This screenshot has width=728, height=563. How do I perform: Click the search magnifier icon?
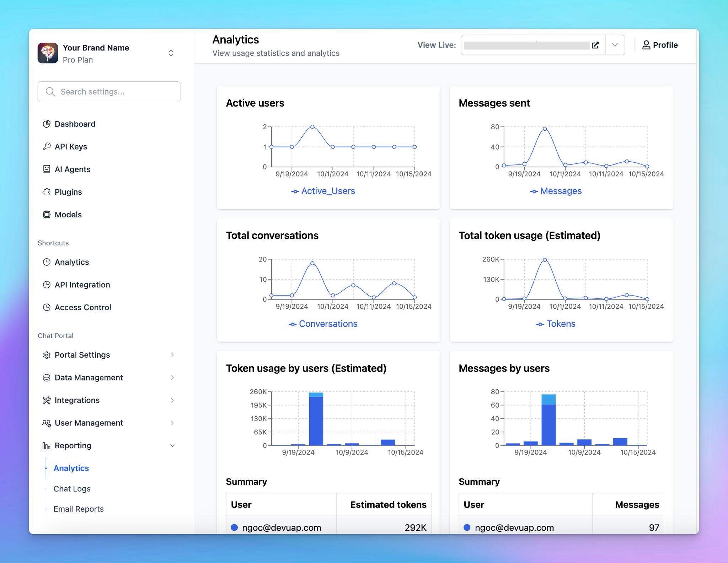tap(50, 92)
